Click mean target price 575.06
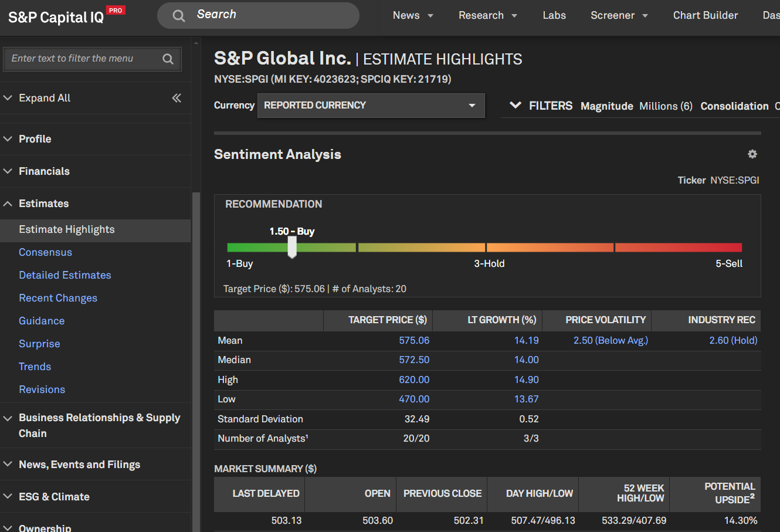This screenshot has width=780, height=532. (414, 341)
